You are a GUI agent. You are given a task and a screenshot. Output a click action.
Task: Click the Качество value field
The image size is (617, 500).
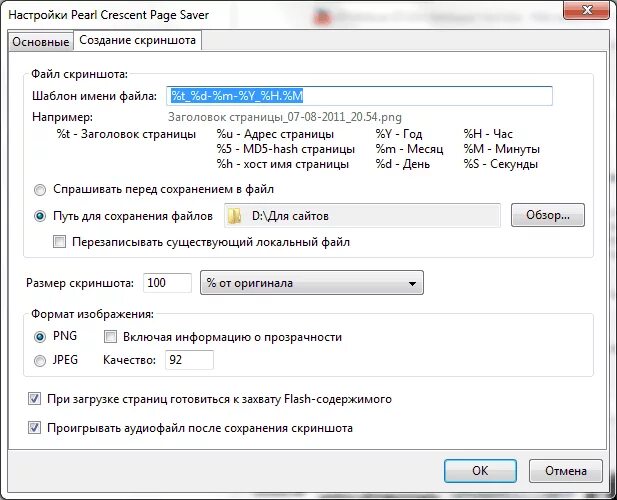click(x=189, y=360)
